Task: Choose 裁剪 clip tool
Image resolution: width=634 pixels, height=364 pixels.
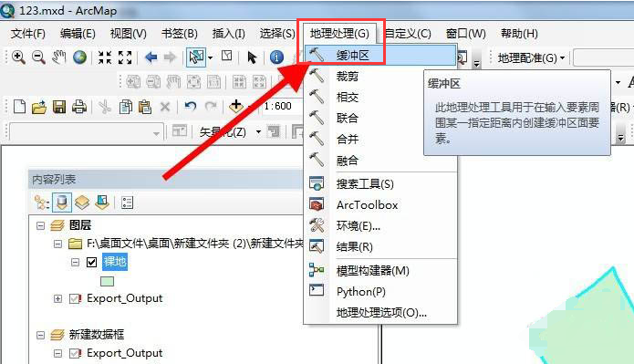Action: 380,76
